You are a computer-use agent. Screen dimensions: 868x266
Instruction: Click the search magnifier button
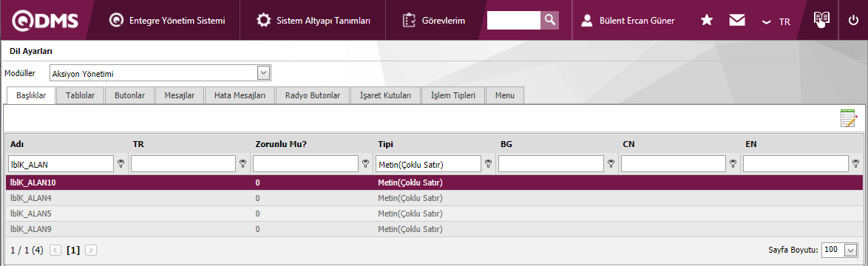[549, 21]
